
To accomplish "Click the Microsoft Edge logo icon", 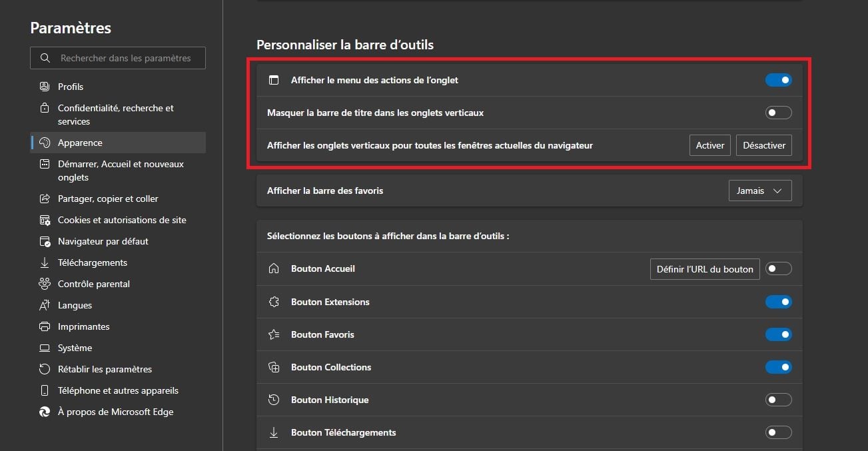I will [x=45, y=412].
